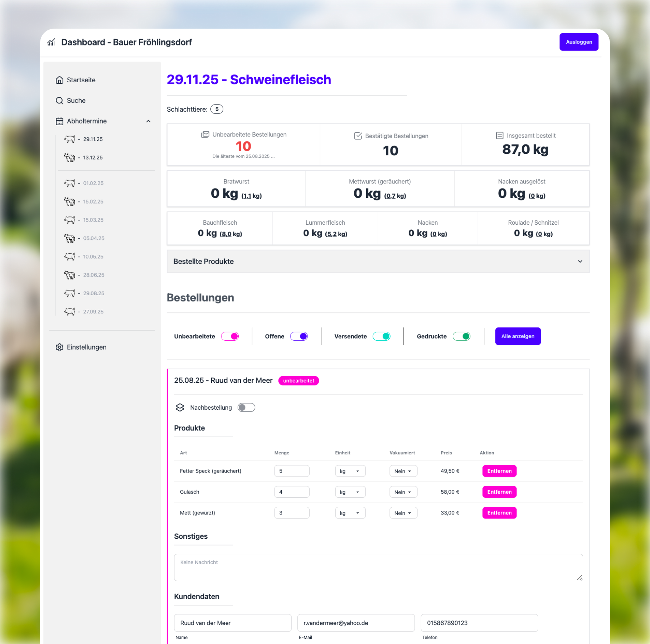Image resolution: width=650 pixels, height=644 pixels.
Task: Turn off the Gedruckte filter switch
Action: 461,336
